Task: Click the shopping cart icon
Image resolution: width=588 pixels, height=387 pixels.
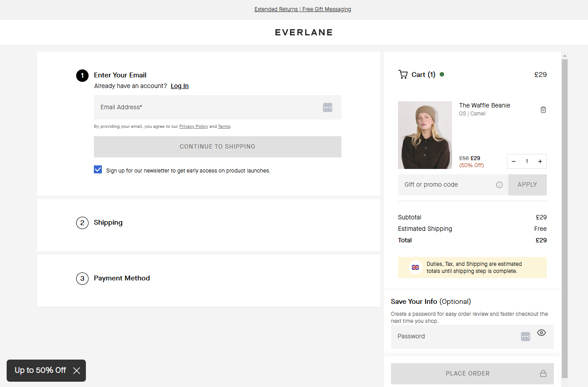Action: coord(403,74)
